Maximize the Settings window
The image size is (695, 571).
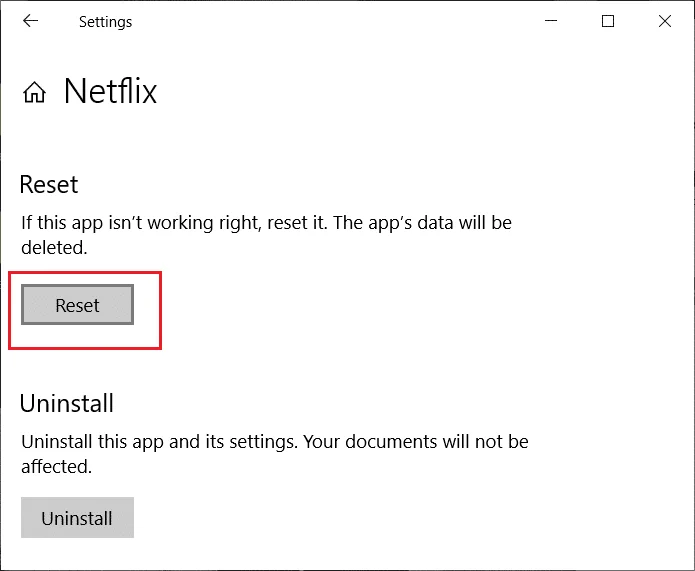[608, 21]
